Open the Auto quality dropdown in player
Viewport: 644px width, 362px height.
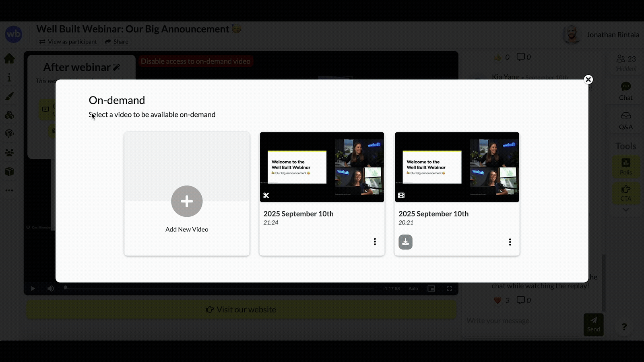coord(413,288)
